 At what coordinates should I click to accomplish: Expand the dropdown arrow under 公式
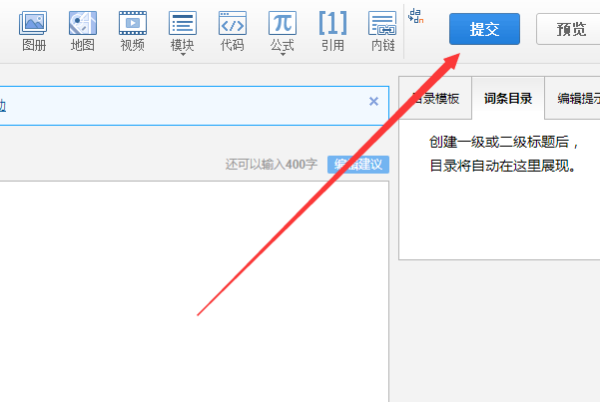tap(283, 54)
